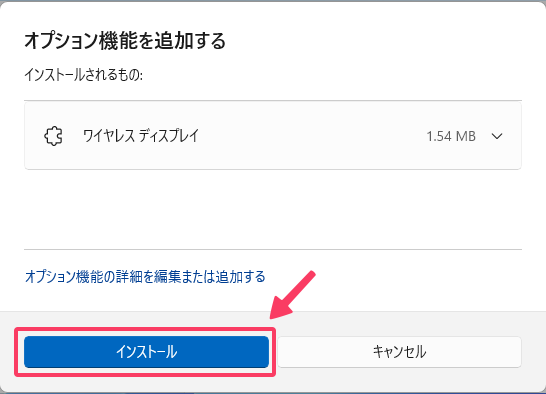546x394 pixels.
Task: Click the キャンセル button
Action: [399, 352]
